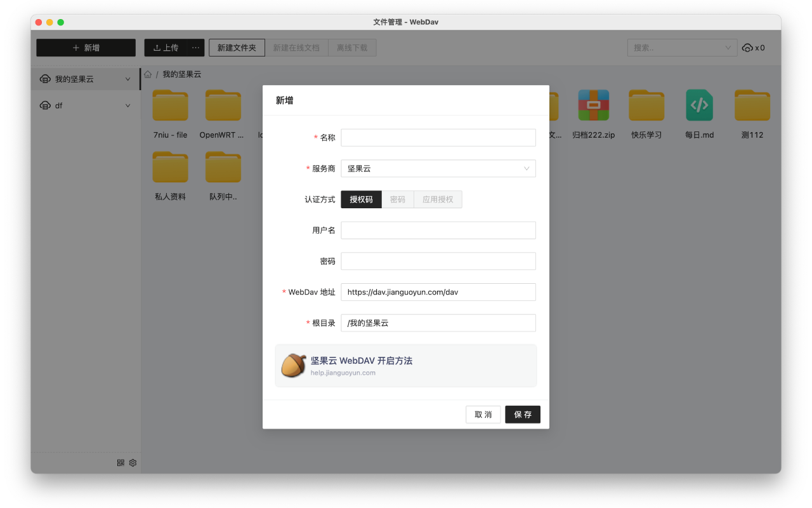This screenshot has width=812, height=508.
Task: Click the 密码 input field
Action: point(438,261)
